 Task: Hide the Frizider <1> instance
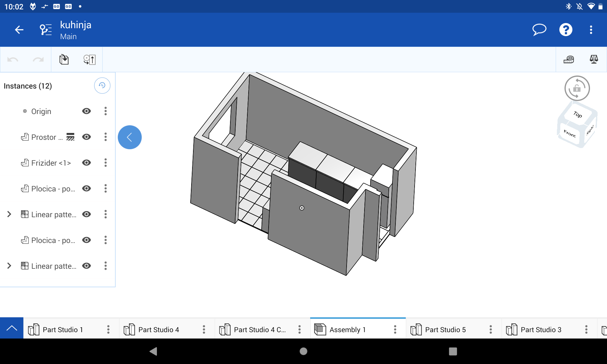pos(86,163)
